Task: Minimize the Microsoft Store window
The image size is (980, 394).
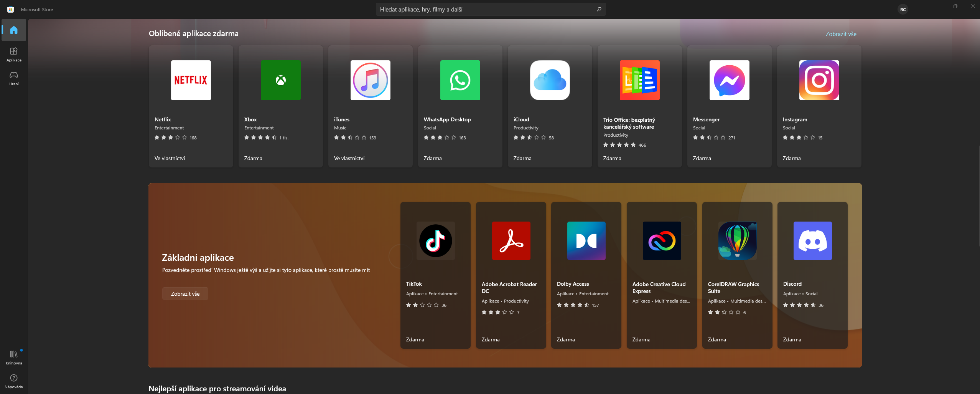Action: click(x=937, y=6)
